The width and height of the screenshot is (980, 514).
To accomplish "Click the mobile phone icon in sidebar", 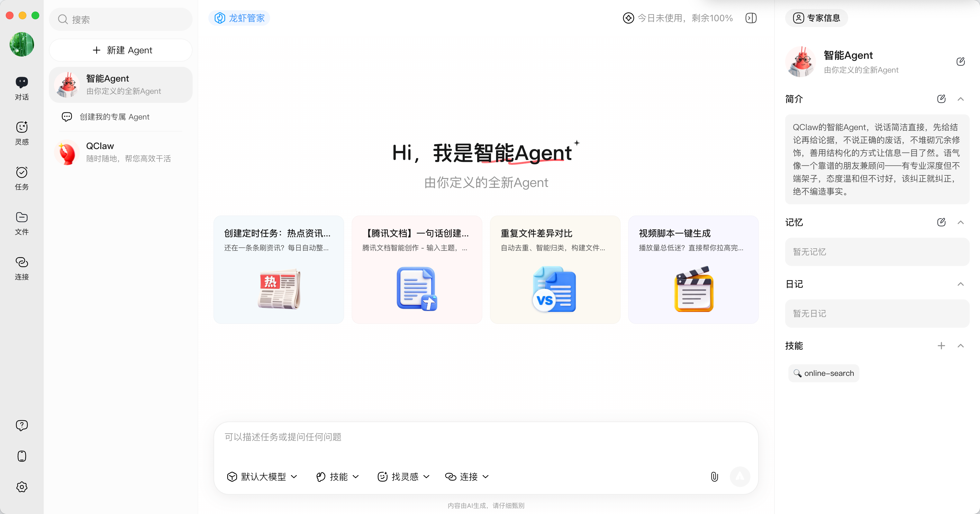I will pyautogui.click(x=22, y=456).
